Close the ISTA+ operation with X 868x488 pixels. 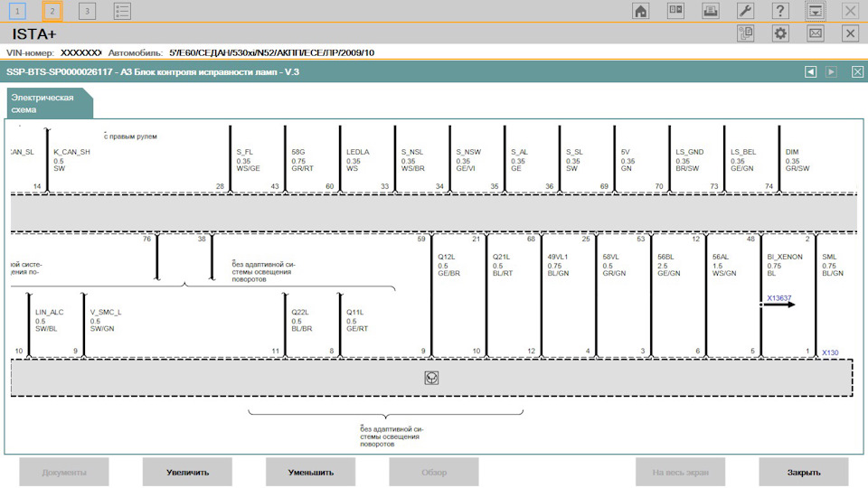tap(850, 33)
